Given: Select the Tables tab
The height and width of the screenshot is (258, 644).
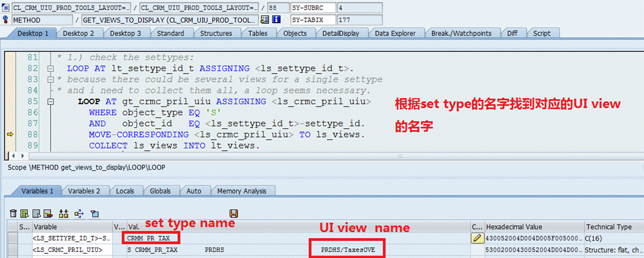Looking at the screenshot, I should click(x=258, y=33).
